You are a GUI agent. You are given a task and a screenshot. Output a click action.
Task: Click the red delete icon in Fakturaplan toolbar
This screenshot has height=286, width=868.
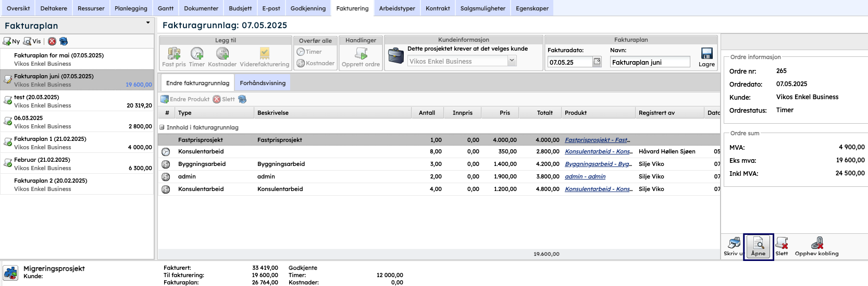pyautogui.click(x=52, y=41)
